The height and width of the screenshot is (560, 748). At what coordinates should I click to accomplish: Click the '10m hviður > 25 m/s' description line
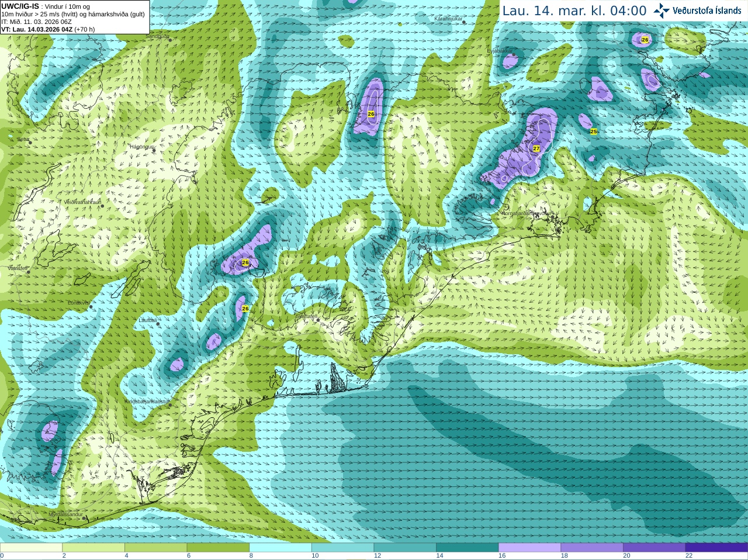pyautogui.click(x=73, y=14)
